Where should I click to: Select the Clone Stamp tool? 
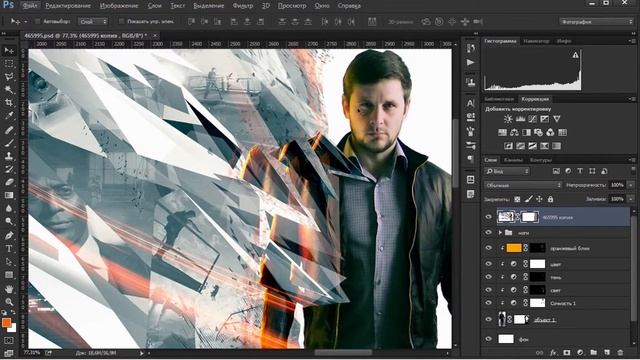(9, 156)
